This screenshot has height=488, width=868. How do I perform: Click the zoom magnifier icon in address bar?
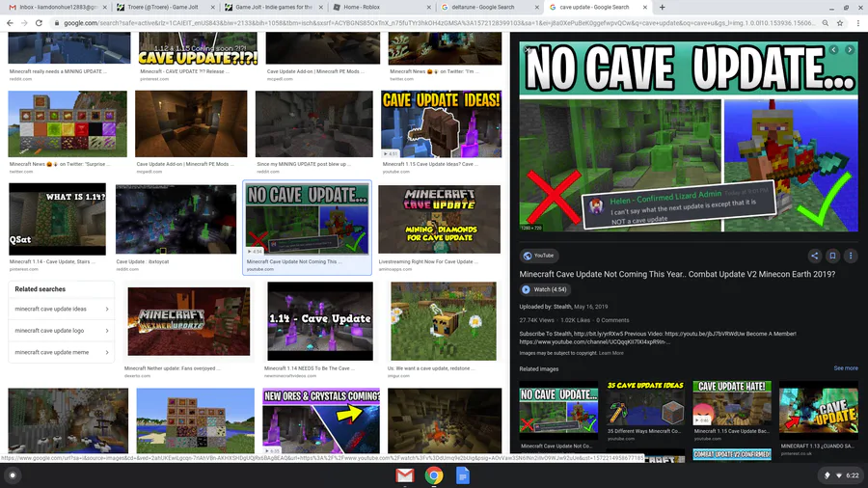825,23
